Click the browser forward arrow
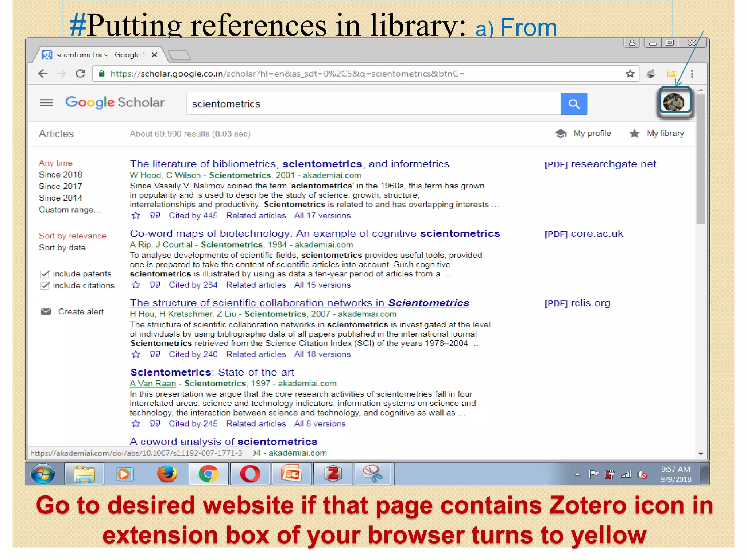The width and height of the screenshot is (747, 560). point(62,74)
